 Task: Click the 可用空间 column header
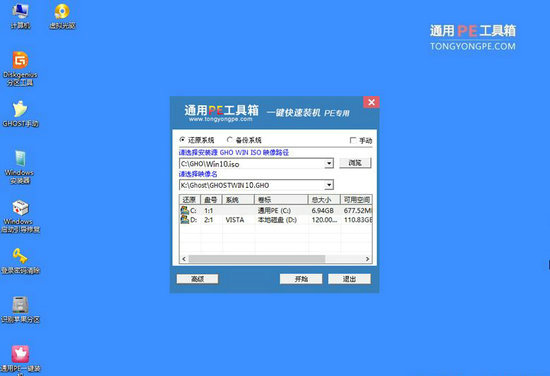point(356,200)
